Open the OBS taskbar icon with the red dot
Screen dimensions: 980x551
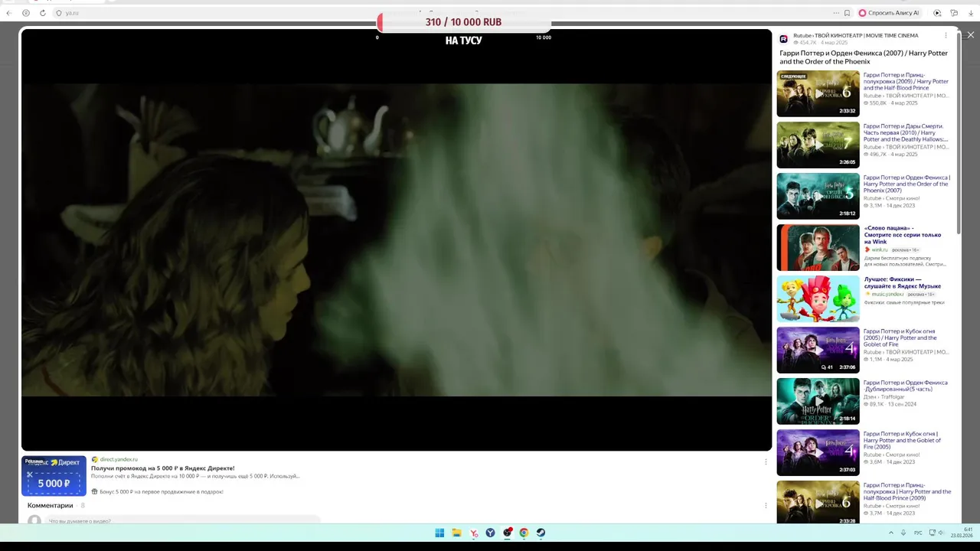pos(507,533)
